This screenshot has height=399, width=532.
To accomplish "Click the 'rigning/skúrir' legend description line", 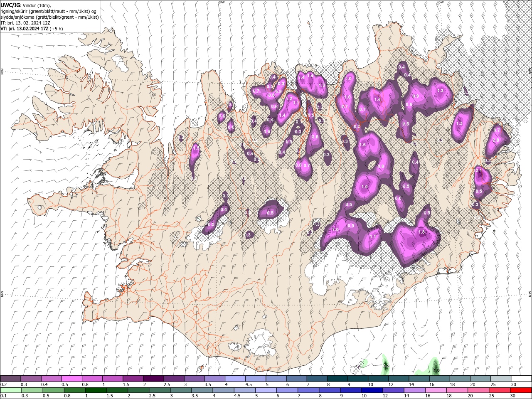I will (x=49, y=11).
